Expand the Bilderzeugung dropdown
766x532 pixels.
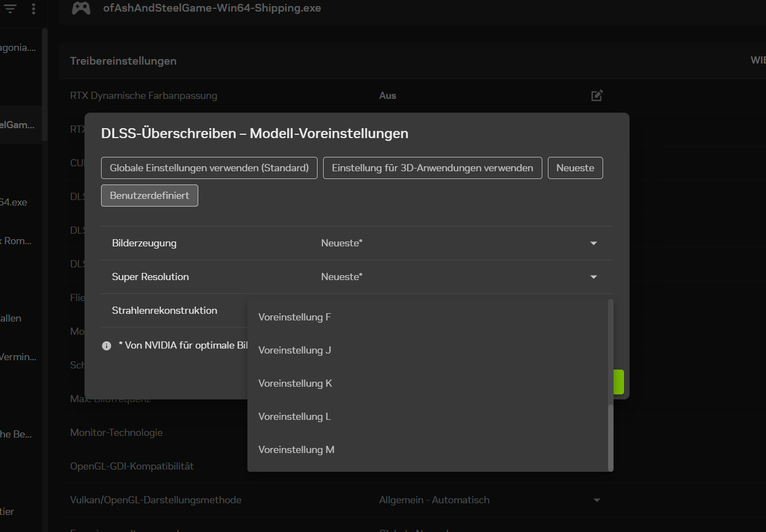594,243
